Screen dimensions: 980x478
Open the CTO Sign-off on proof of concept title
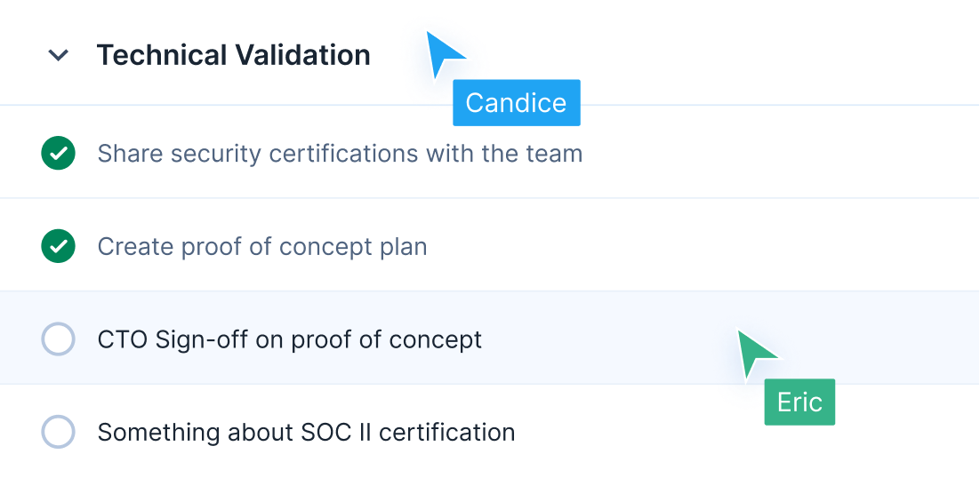tap(290, 339)
